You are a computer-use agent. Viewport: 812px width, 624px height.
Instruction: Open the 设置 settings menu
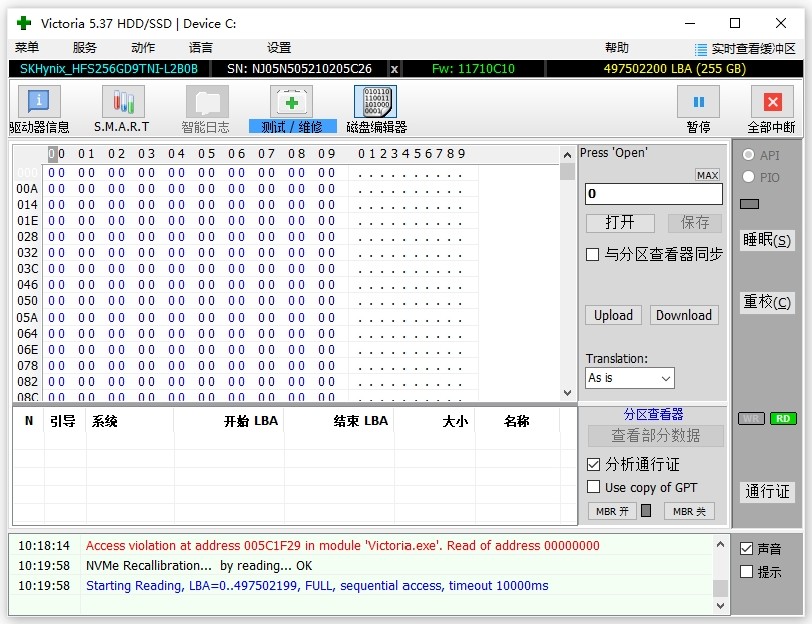click(x=279, y=48)
